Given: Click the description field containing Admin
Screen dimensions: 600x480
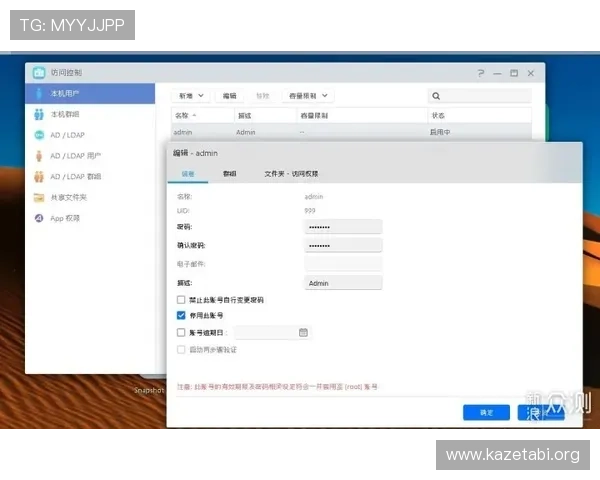Looking at the screenshot, I should click(343, 283).
